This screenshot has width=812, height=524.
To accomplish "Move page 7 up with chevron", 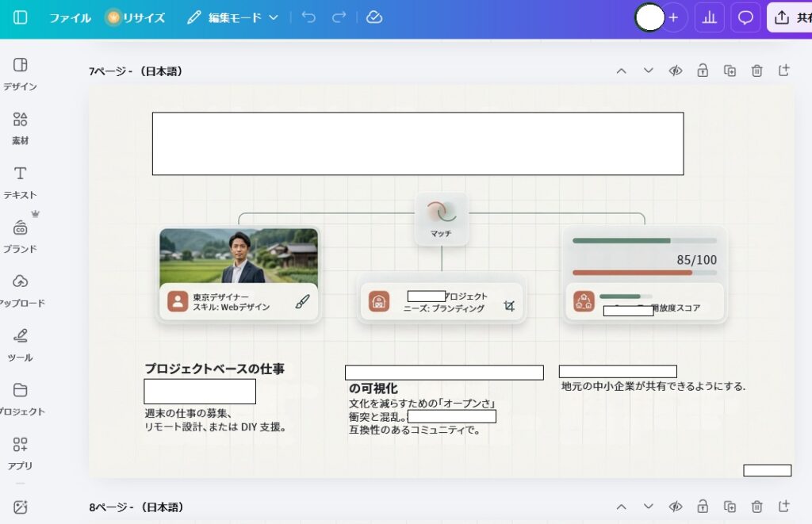I will point(622,71).
